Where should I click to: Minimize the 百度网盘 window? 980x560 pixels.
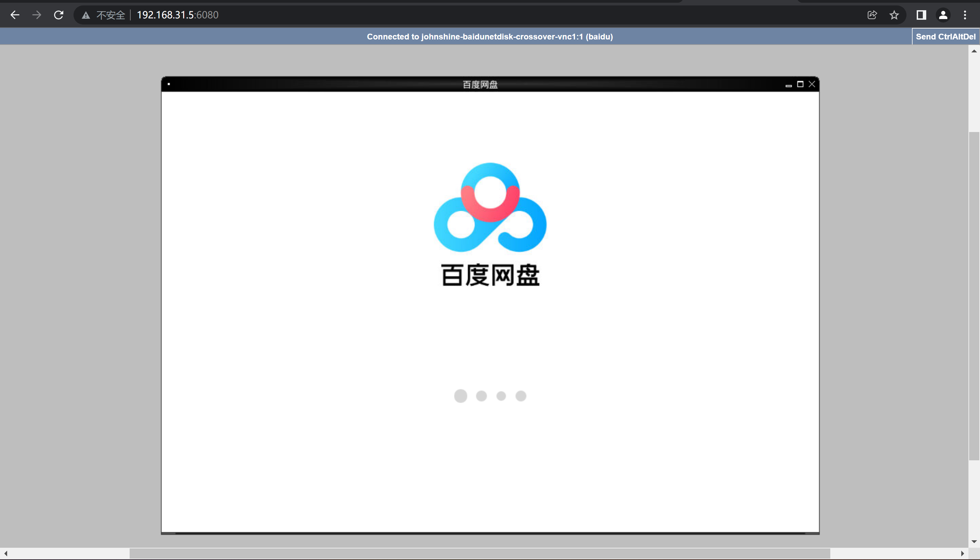click(788, 85)
